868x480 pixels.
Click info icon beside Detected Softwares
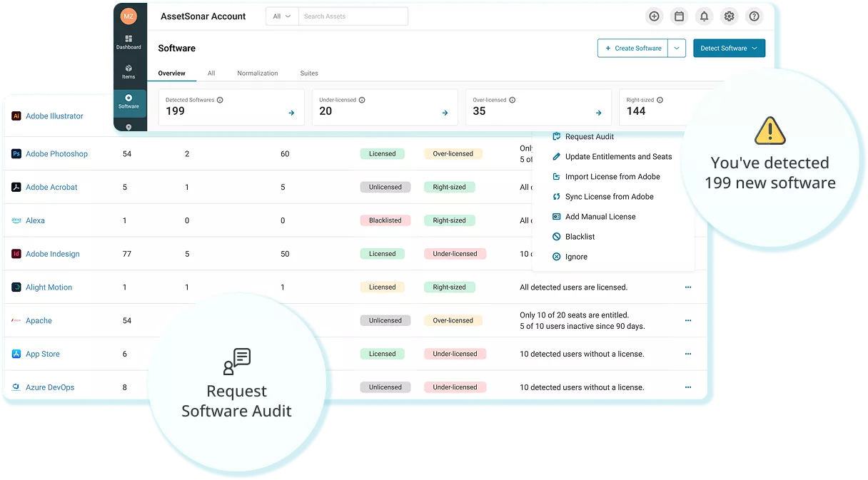tap(220, 100)
